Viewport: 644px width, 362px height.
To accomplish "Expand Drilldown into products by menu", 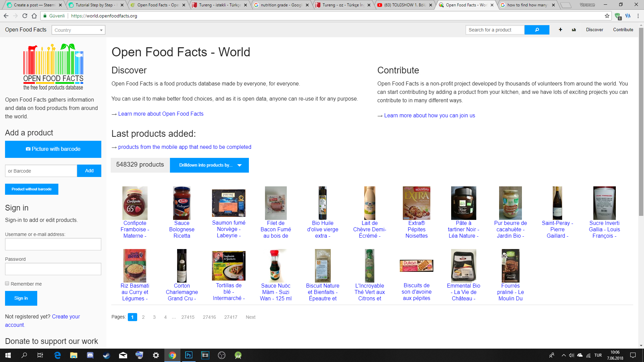I will 209,165.
